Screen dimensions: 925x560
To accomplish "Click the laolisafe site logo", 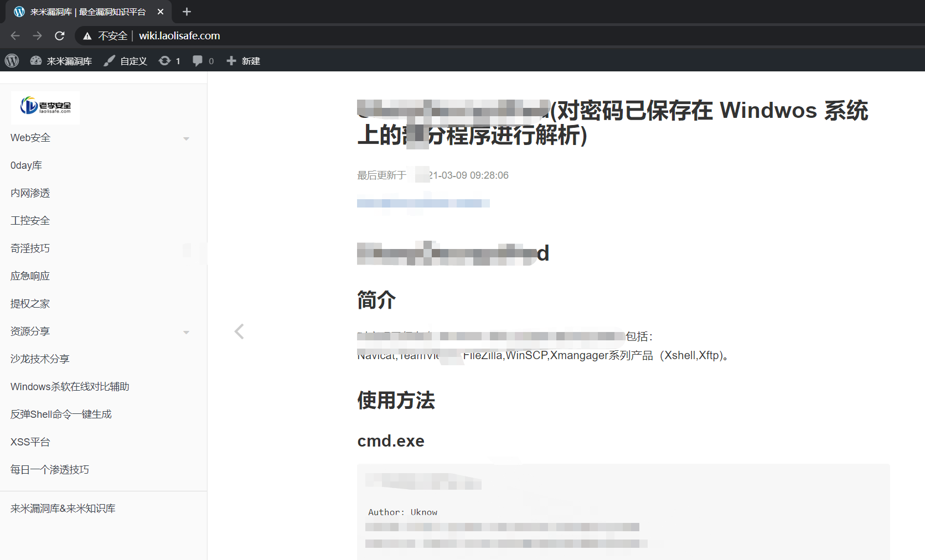I will 45,106.
